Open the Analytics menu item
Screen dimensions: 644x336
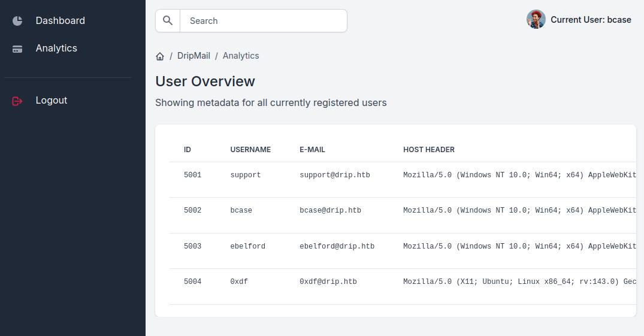(x=56, y=48)
